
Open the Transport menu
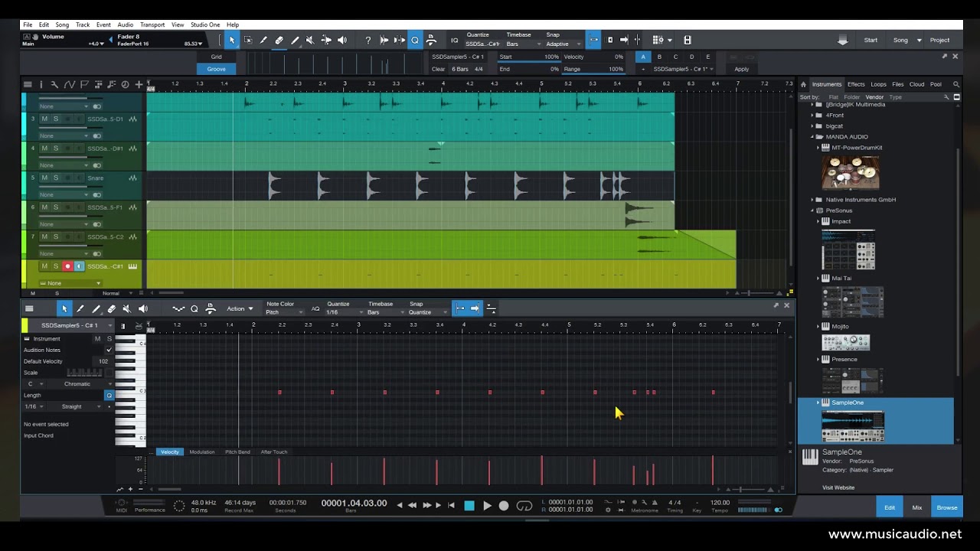152,24
